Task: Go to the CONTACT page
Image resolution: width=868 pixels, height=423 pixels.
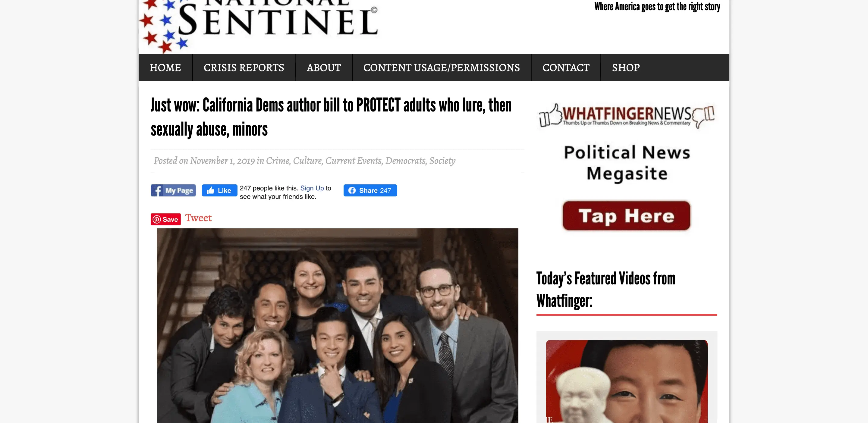Action: tap(566, 68)
